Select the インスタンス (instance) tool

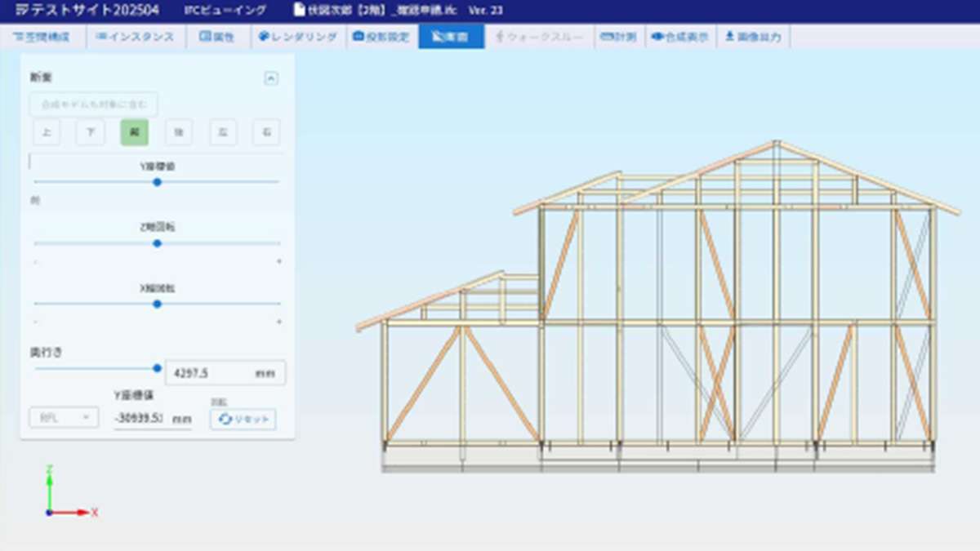(136, 36)
